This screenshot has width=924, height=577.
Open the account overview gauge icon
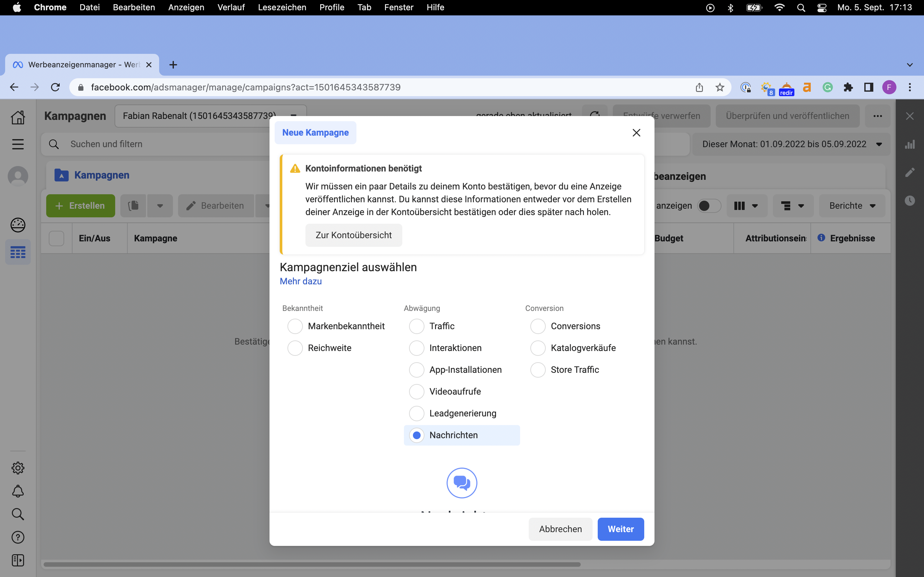coord(18,225)
